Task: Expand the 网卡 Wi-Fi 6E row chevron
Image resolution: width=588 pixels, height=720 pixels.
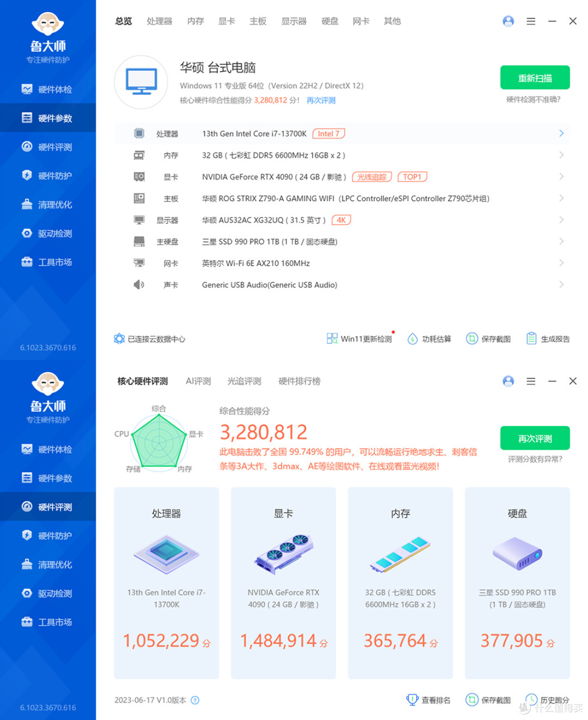Action: [x=561, y=263]
